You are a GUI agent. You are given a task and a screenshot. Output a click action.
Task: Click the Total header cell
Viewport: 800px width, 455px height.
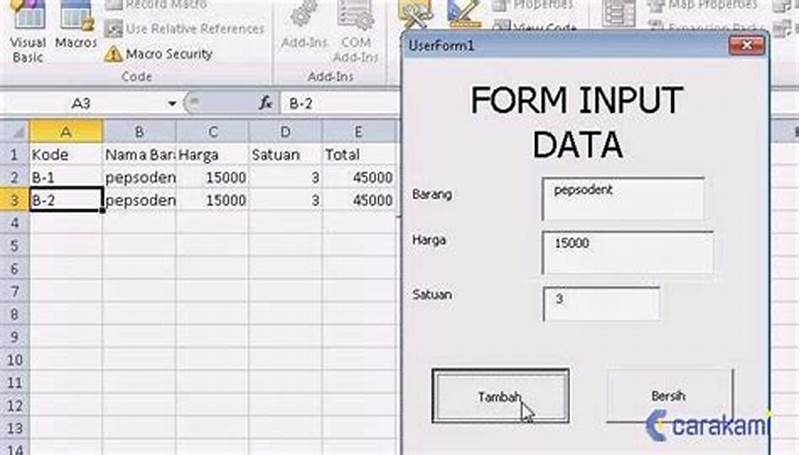(x=359, y=154)
